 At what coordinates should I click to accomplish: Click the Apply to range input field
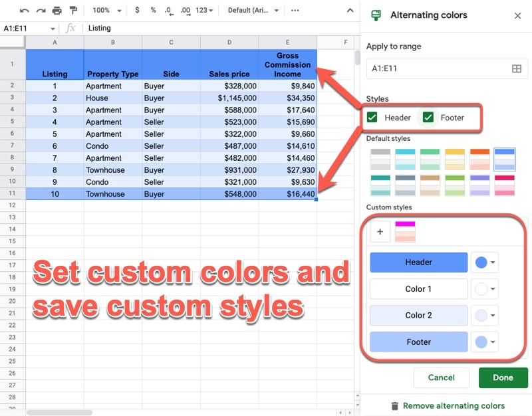tap(447, 69)
